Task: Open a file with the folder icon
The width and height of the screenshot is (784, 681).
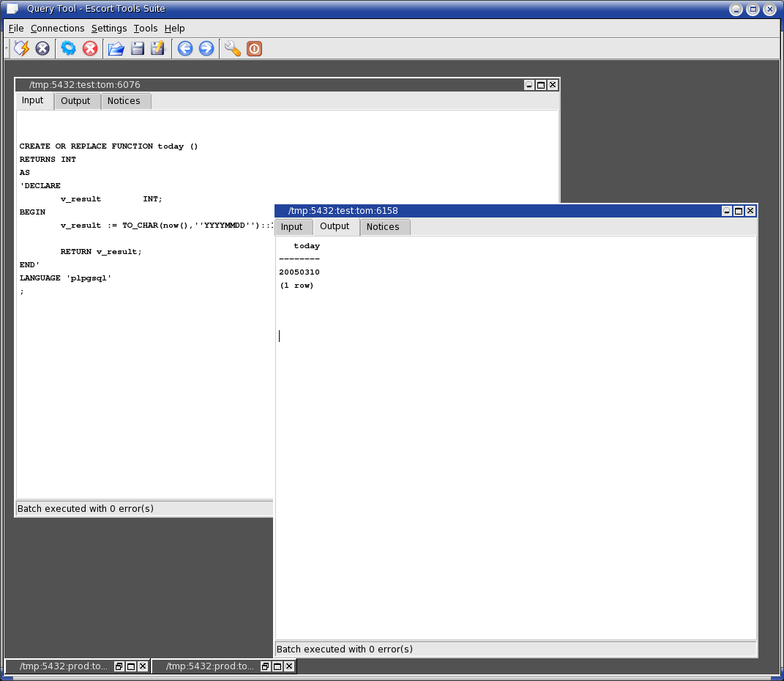Action: pyautogui.click(x=116, y=48)
